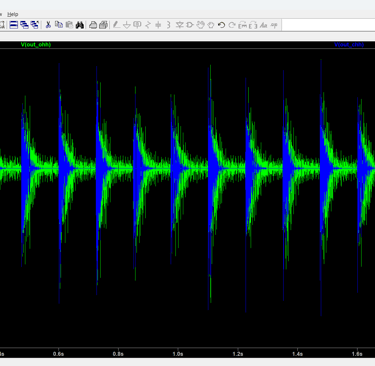Click the Copy toolbar icon
The image size is (375, 366).
coord(59,25)
